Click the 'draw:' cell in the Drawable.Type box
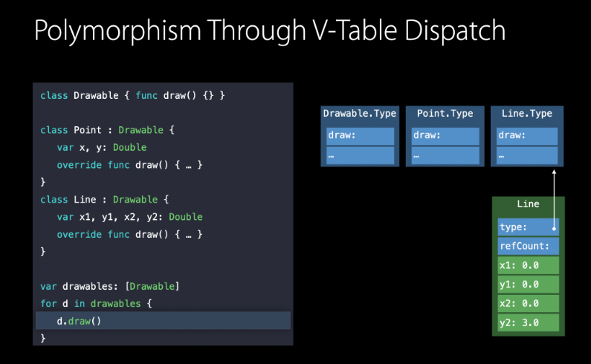The height and width of the screenshot is (364, 591). tap(360, 136)
